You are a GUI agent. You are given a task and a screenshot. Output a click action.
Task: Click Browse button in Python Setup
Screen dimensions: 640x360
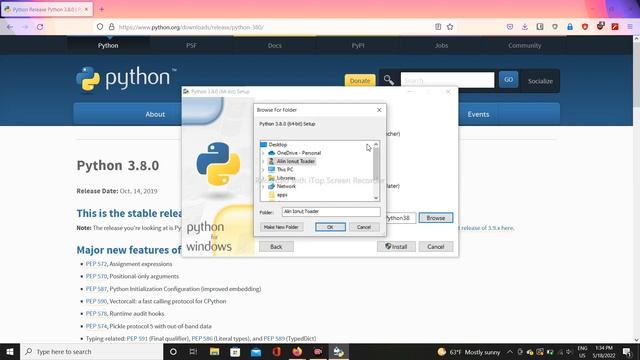(436, 218)
